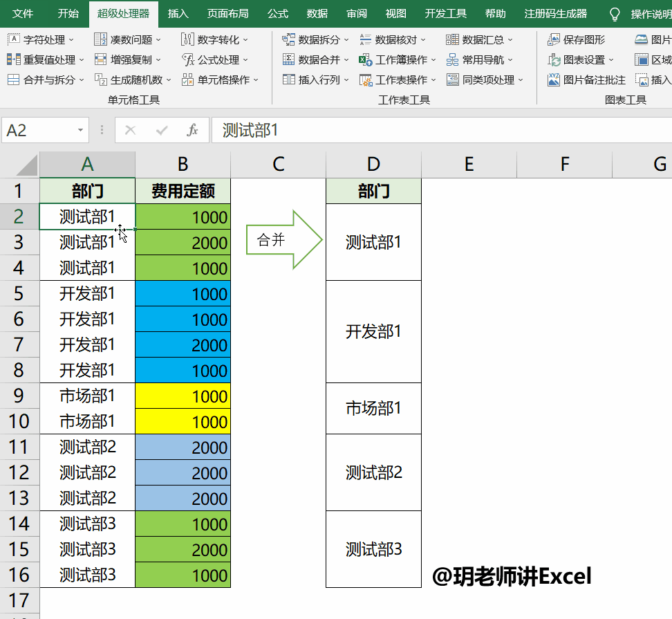Expand the 数据核对 dropdown arrow
The height and width of the screenshot is (619, 672).
click(423, 40)
